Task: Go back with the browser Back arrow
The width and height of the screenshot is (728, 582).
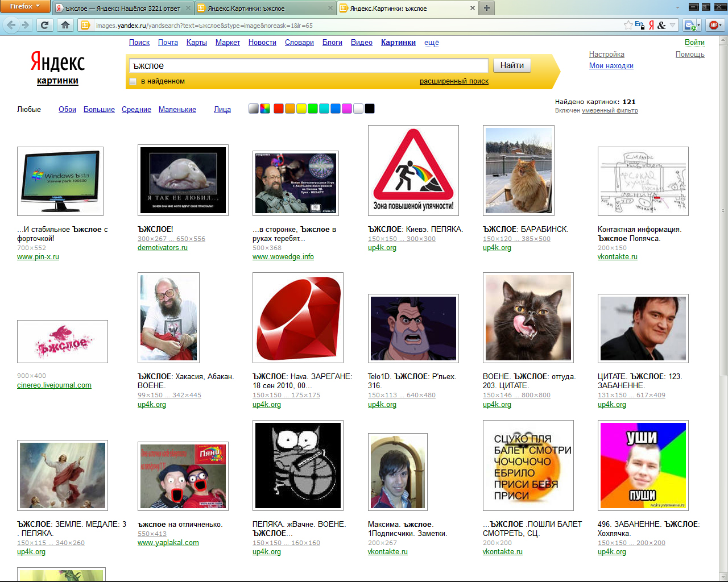Action: click(x=11, y=25)
